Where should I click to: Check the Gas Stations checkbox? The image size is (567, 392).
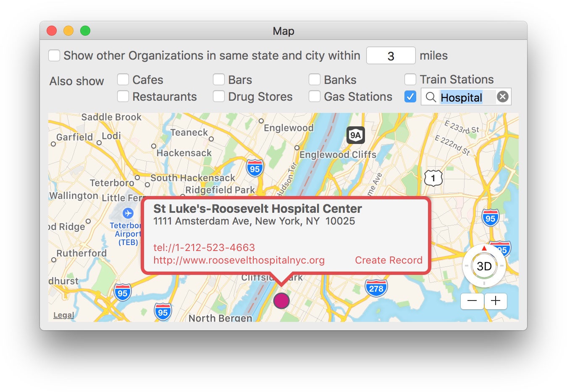coord(315,96)
